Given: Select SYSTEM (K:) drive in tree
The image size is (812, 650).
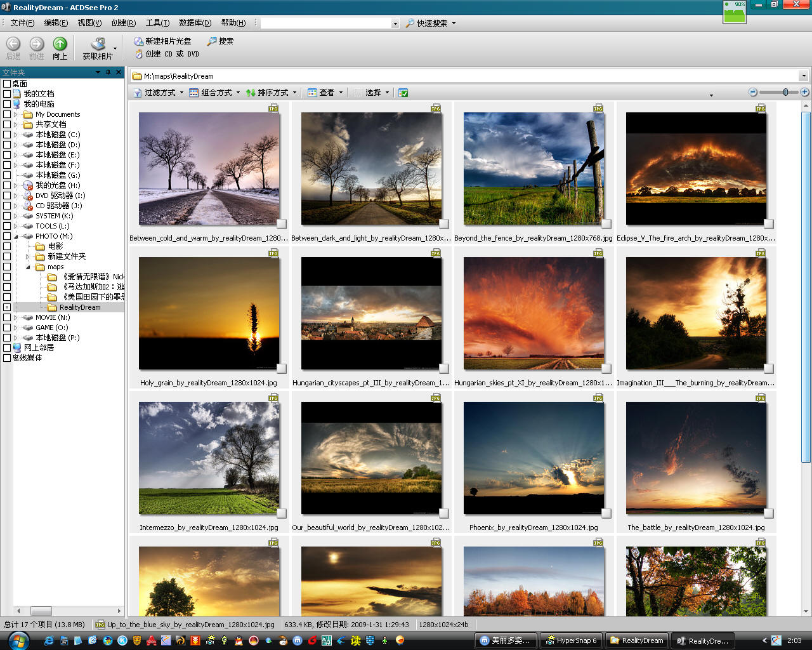Looking at the screenshot, I should [54, 216].
